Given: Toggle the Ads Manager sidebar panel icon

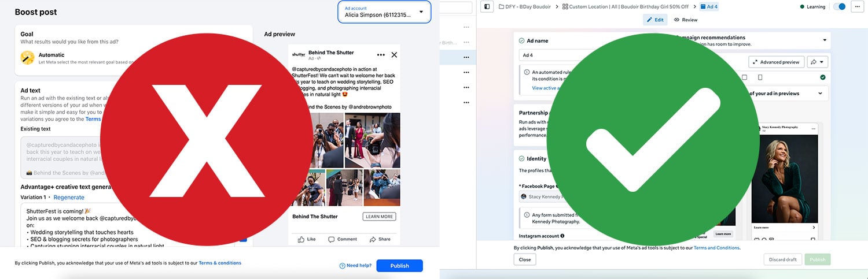Looking at the screenshot, I should [487, 6].
